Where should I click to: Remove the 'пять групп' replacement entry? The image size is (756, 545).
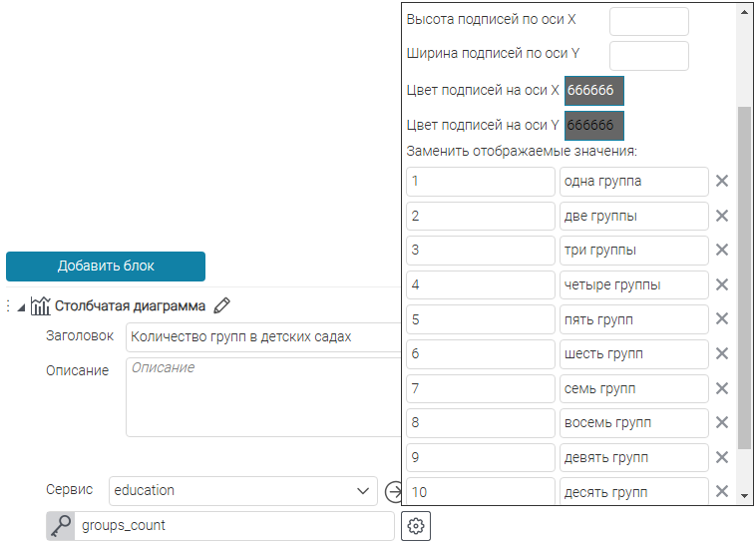click(722, 319)
